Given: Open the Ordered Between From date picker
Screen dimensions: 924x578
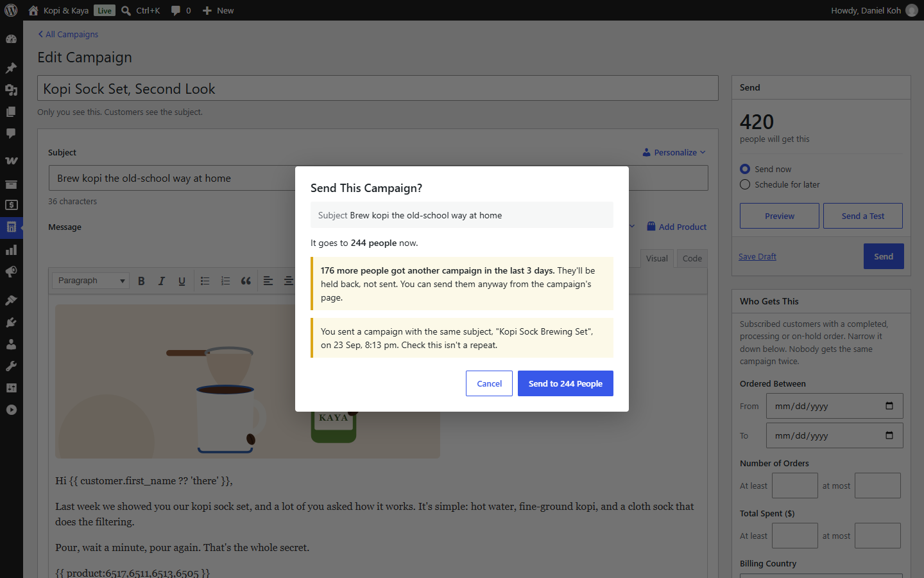Looking at the screenshot, I should click(x=889, y=406).
